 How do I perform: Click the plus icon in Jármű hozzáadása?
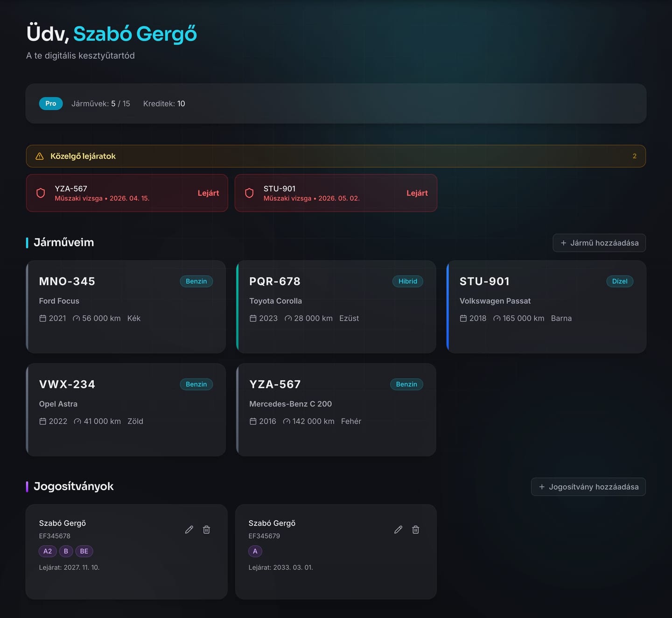[x=563, y=243]
